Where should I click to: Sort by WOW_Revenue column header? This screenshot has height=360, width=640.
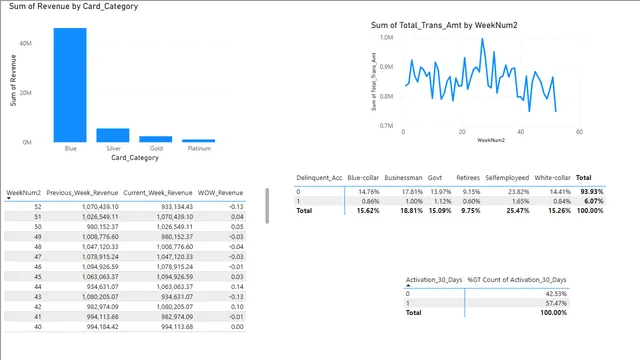[220, 193]
